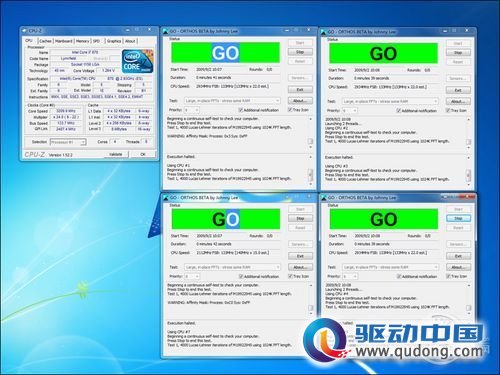The height and width of the screenshot is (375, 500).
Task: Uncheck Tray Icon in bottom-right ORTHOS window
Action: (x=457, y=276)
